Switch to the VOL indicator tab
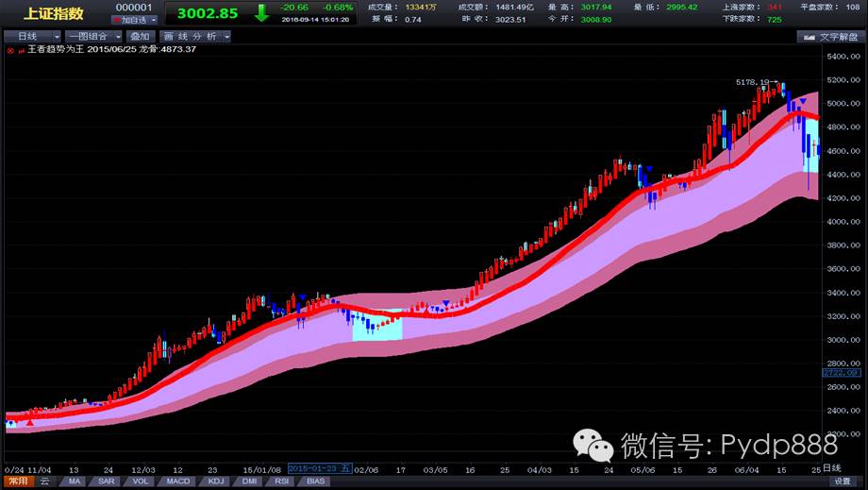The width and height of the screenshot is (868, 490). 140,482
